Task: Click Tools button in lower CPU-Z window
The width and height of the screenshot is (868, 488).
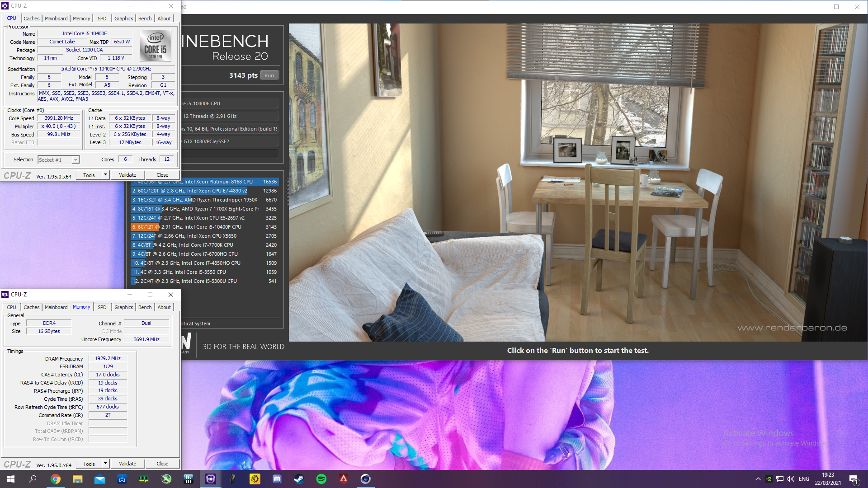Action: pos(89,464)
